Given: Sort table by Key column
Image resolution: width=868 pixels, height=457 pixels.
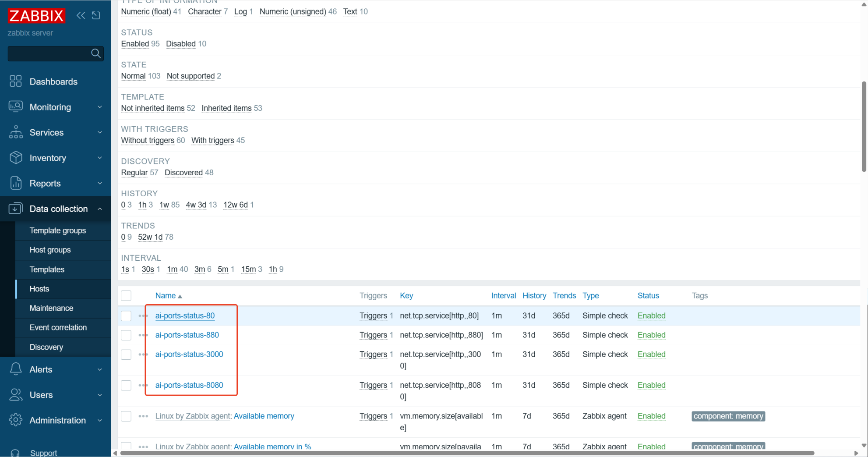Looking at the screenshot, I should (406, 296).
